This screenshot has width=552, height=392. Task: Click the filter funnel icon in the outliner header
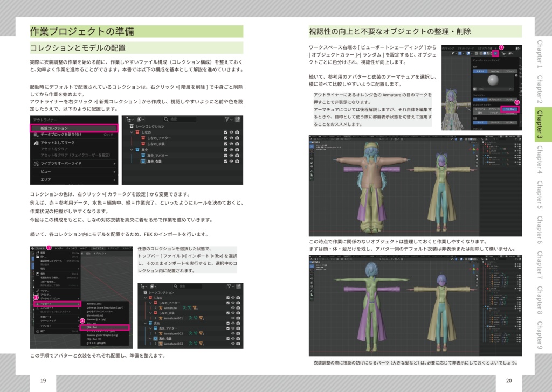[226, 119]
